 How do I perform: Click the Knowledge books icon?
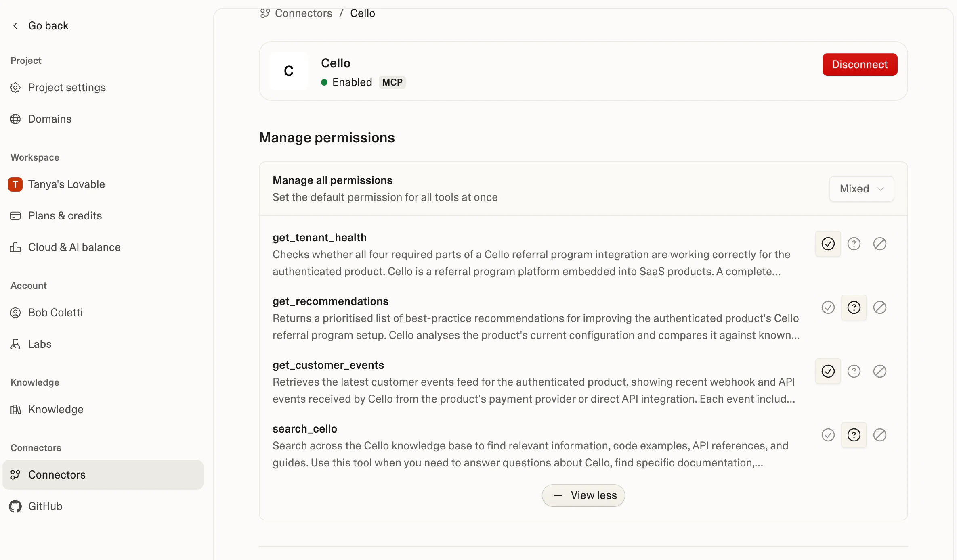coord(15,410)
